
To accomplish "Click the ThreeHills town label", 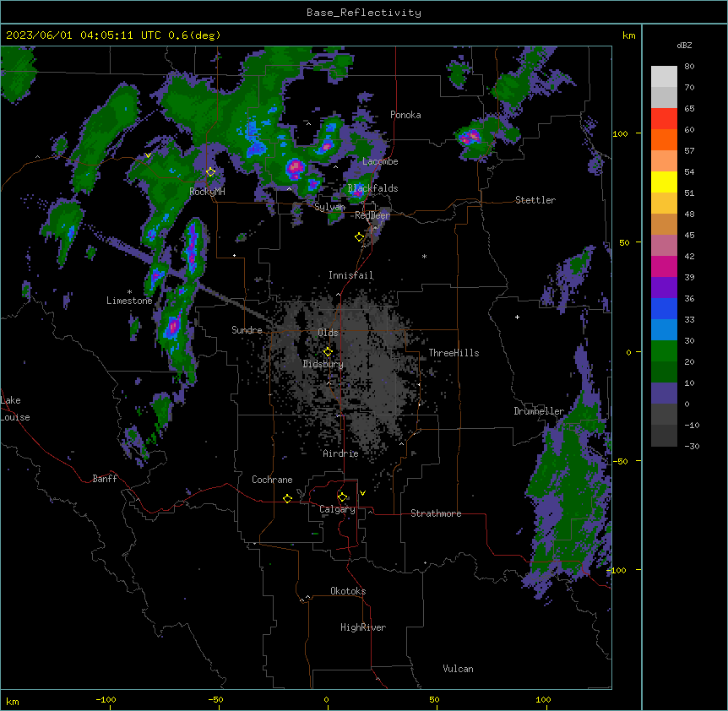I will pyautogui.click(x=454, y=353).
